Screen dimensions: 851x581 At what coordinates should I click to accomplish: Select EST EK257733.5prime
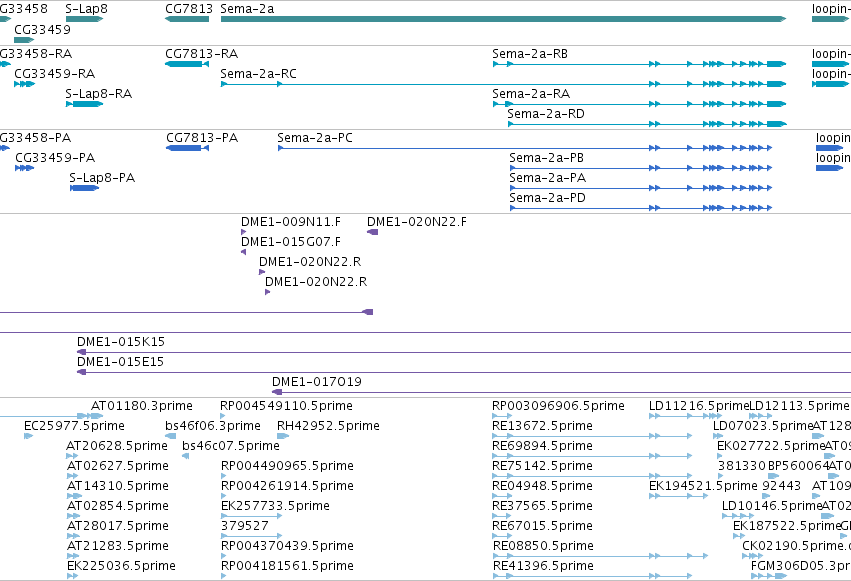[251, 516]
